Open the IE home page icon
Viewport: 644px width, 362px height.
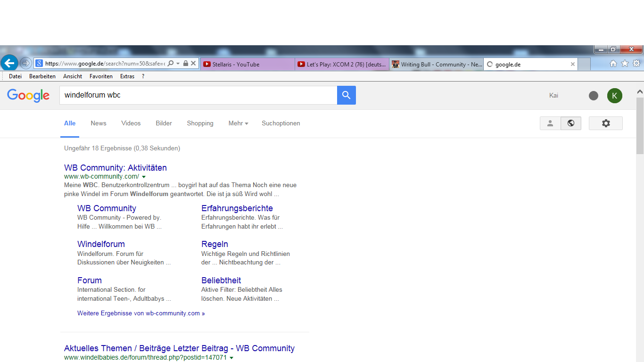click(613, 64)
